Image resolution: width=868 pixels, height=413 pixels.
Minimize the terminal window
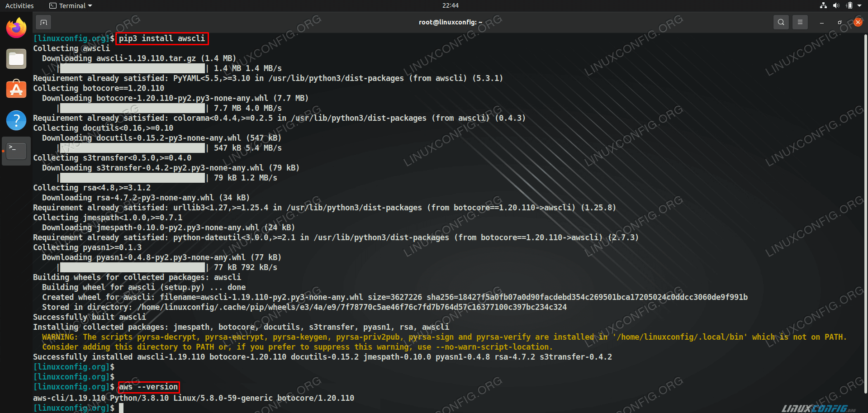(821, 22)
